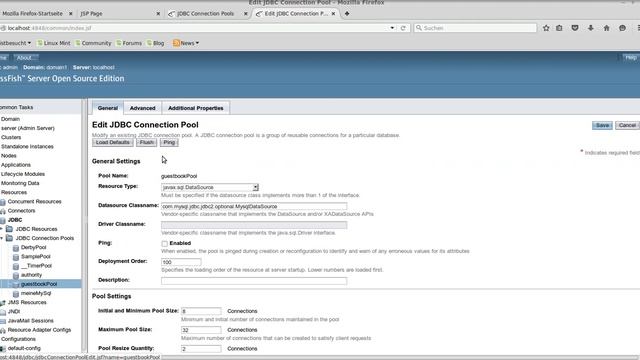This screenshot has height=360, width=640.
Task: Click the JDBC Resources folder icon
Action: coord(9,229)
